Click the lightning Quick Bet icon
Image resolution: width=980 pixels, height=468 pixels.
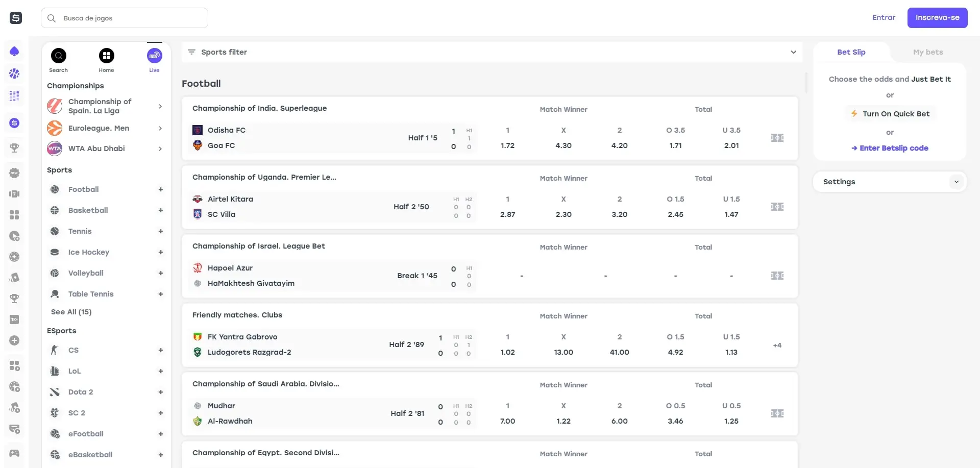tap(854, 114)
